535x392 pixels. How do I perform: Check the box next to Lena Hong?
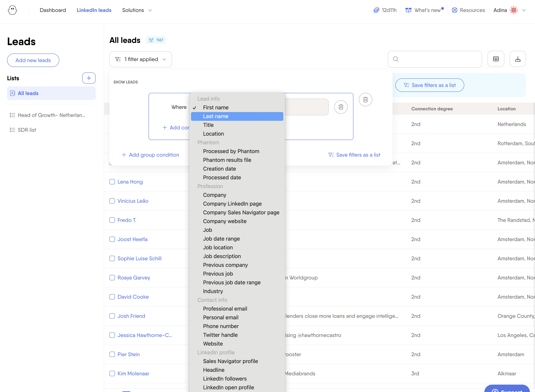pos(112,182)
